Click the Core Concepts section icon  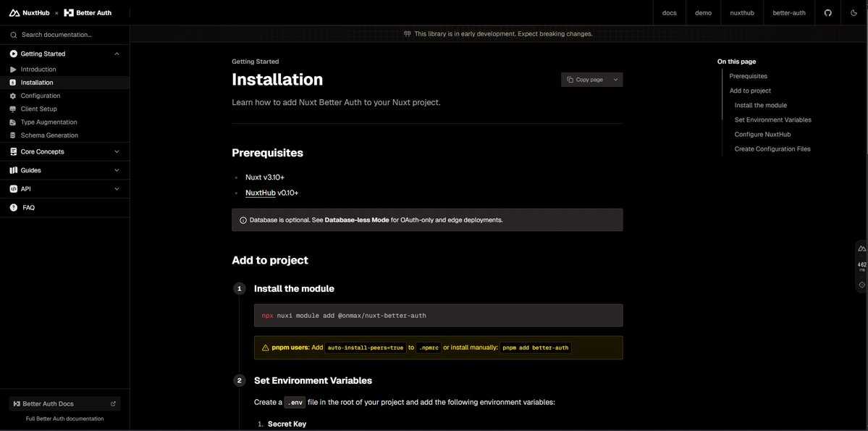click(x=13, y=152)
